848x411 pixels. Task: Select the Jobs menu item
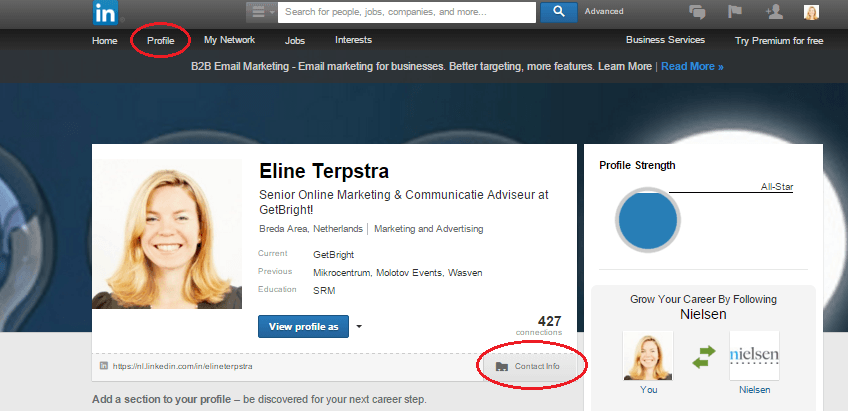[295, 40]
